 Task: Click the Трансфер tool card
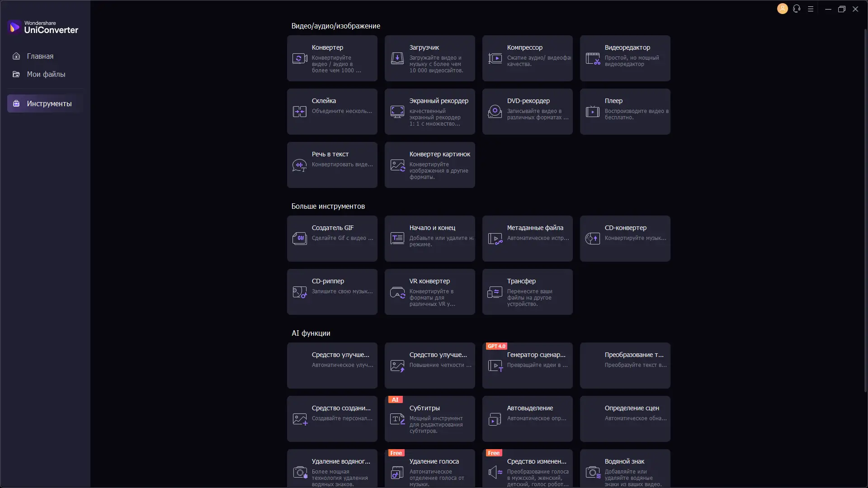coord(527,292)
